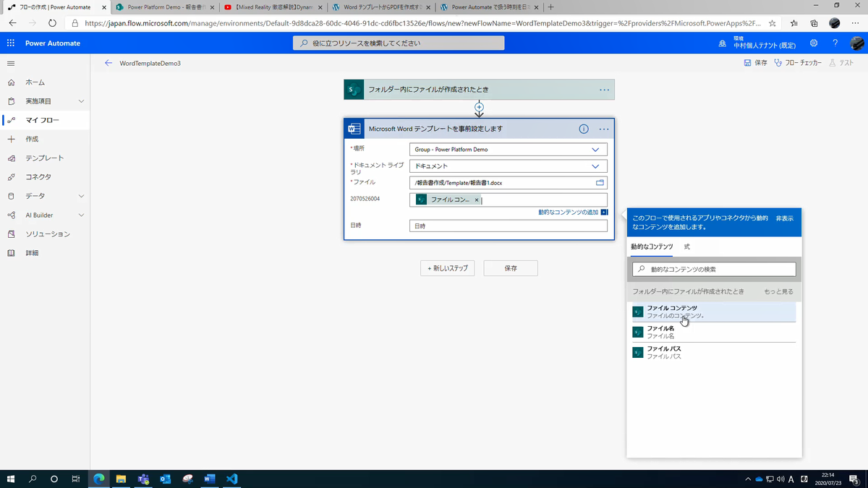Open Windows Start menu

[x=11, y=479]
